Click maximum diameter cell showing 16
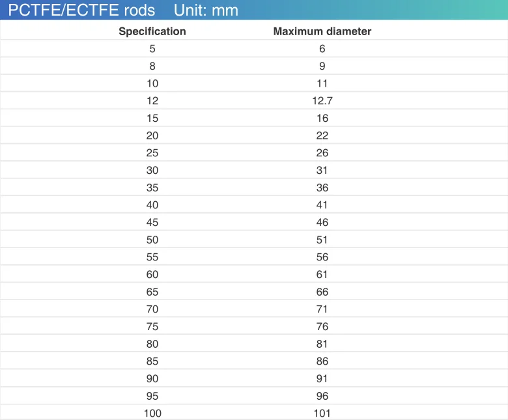The width and height of the screenshot is (508, 420). tap(322, 118)
